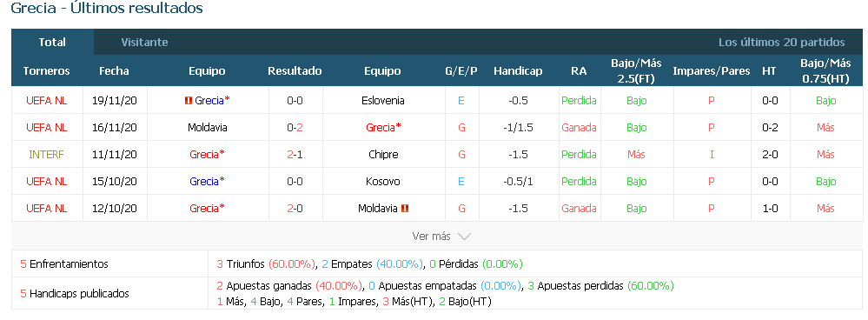Screen dimensions: 868x320
Task: Open Eslovenia team link
Action: [x=382, y=100]
